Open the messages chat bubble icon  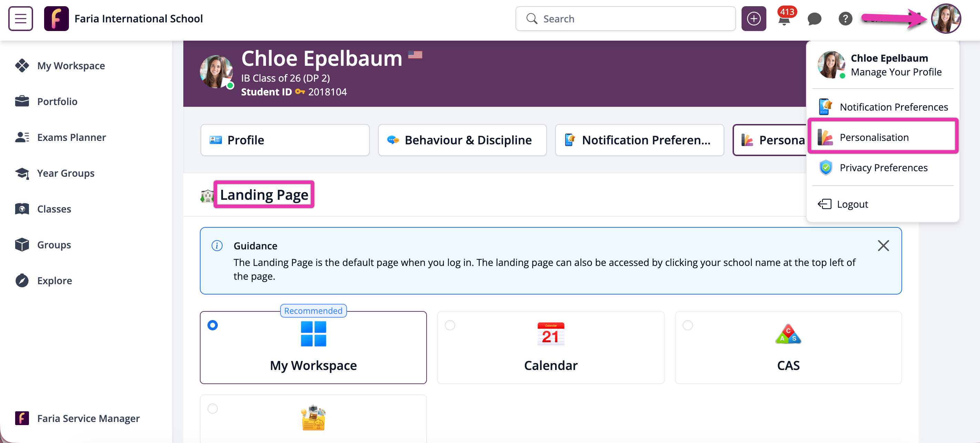[814, 19]
